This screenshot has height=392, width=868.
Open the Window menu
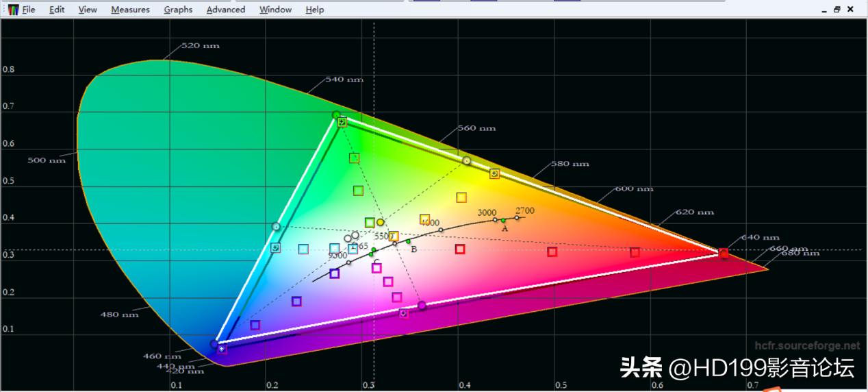coord(275,10)
